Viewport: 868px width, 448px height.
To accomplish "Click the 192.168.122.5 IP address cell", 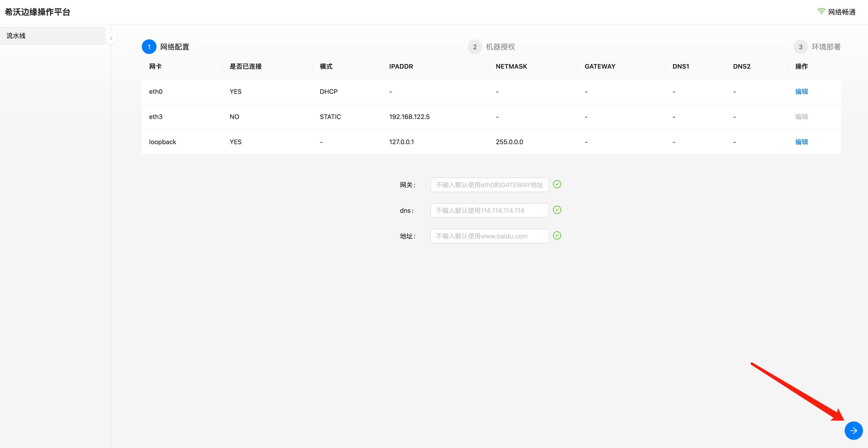I will (x=409, y=117).
